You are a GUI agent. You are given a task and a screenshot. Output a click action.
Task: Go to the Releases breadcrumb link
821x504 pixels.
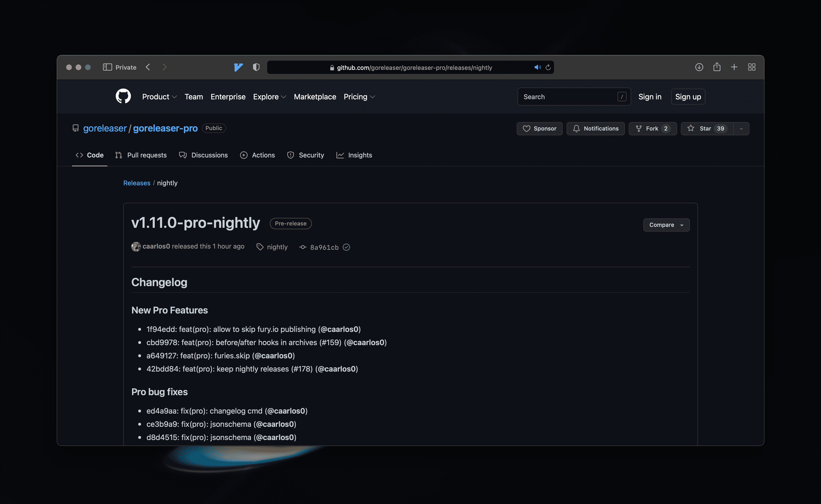(137, 183)
